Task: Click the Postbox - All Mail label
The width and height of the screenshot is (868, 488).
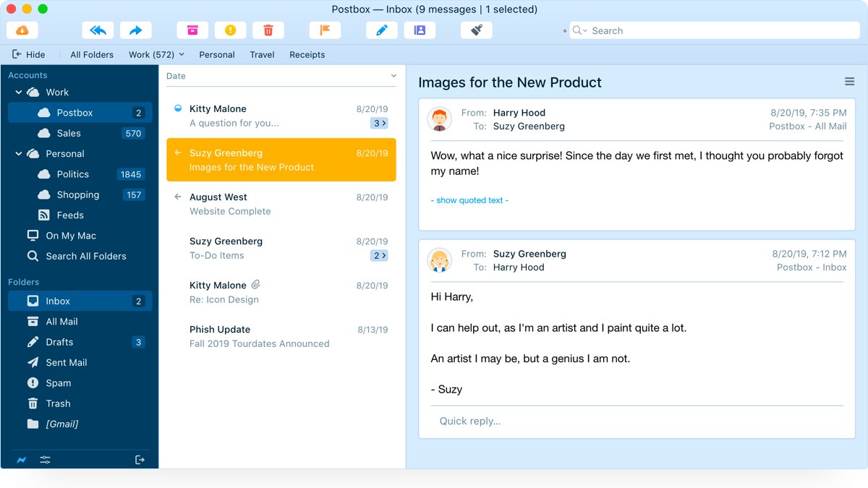Action: point(808,126)
